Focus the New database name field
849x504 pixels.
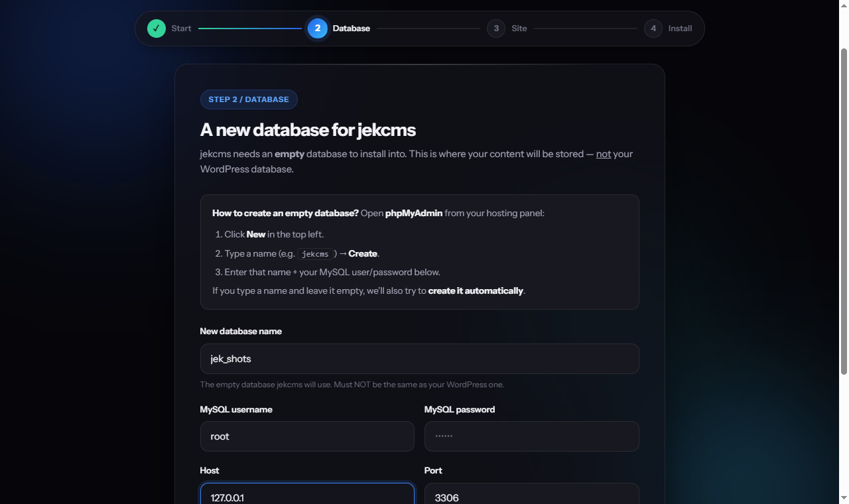coord(420,359)
